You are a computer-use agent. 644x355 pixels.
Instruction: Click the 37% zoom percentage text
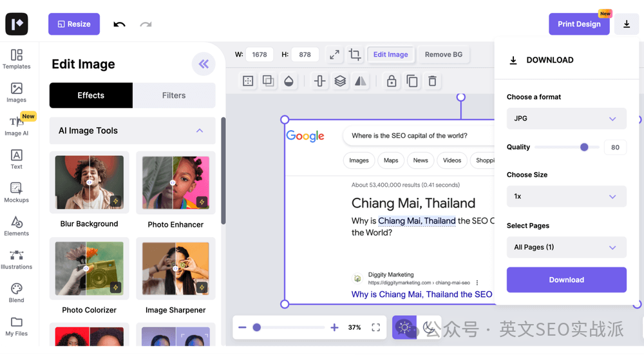pos(354,327)
